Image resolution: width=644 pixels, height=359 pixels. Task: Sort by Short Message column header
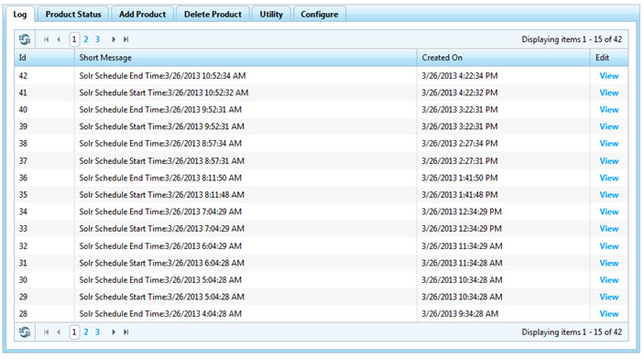tap(246, 58)
